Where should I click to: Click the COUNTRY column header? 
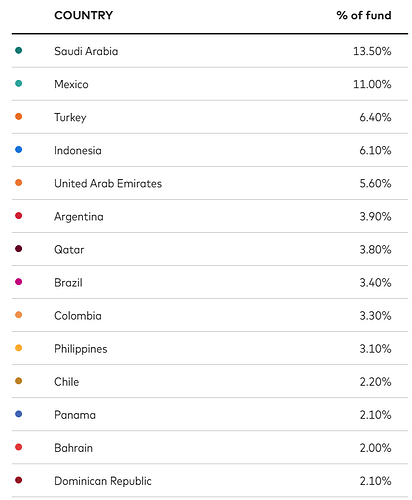[84, 15]
